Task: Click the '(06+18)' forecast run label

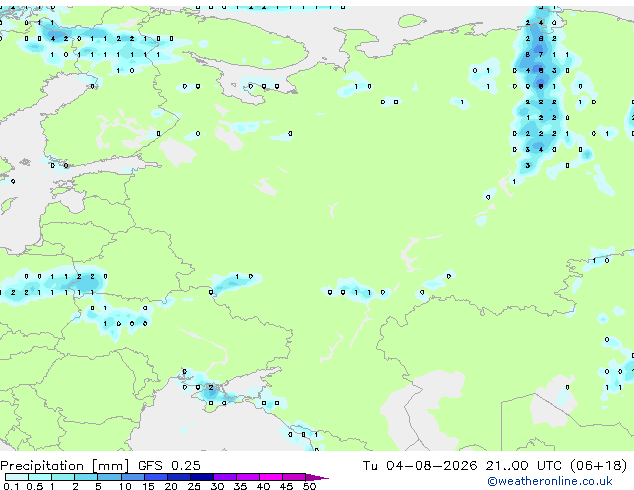Action: point(598,466)
